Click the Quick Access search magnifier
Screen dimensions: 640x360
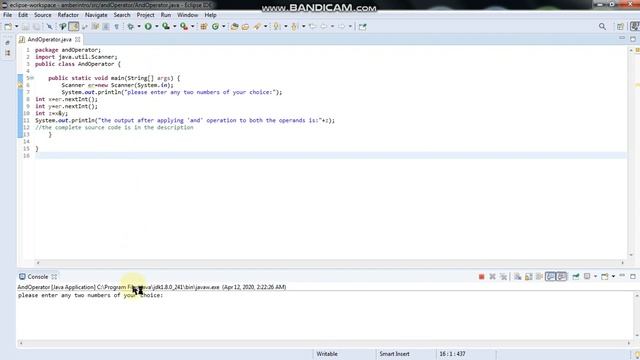(x=602, y=27)
